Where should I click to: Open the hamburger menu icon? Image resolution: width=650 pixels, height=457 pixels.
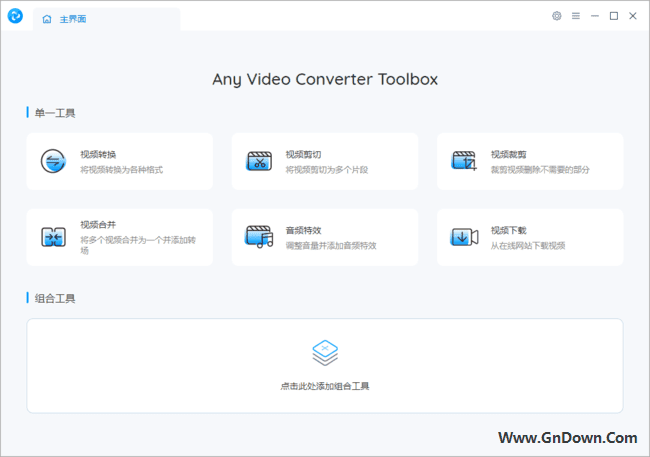click(x=576, y=16)
